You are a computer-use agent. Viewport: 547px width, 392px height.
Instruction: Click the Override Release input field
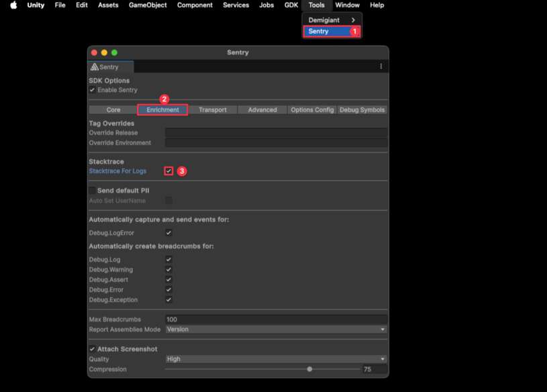pos(275,133)
